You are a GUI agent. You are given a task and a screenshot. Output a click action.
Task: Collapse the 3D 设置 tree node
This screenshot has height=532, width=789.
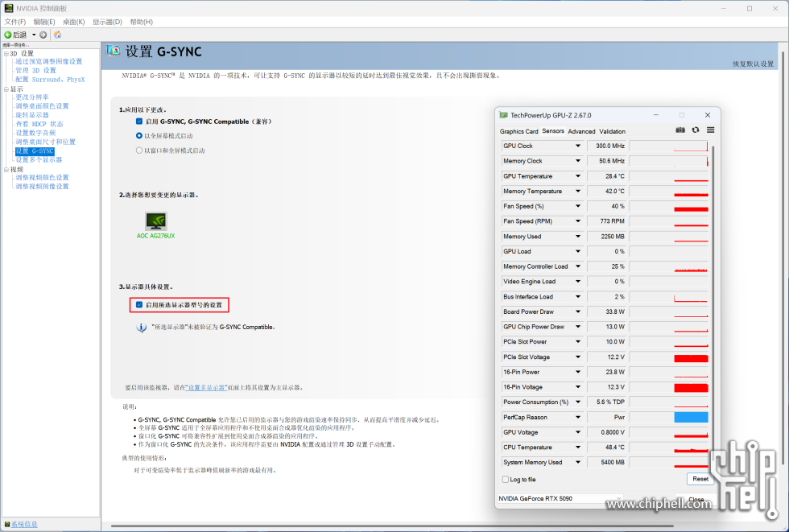pyautogui.click(x=6, y=53)
